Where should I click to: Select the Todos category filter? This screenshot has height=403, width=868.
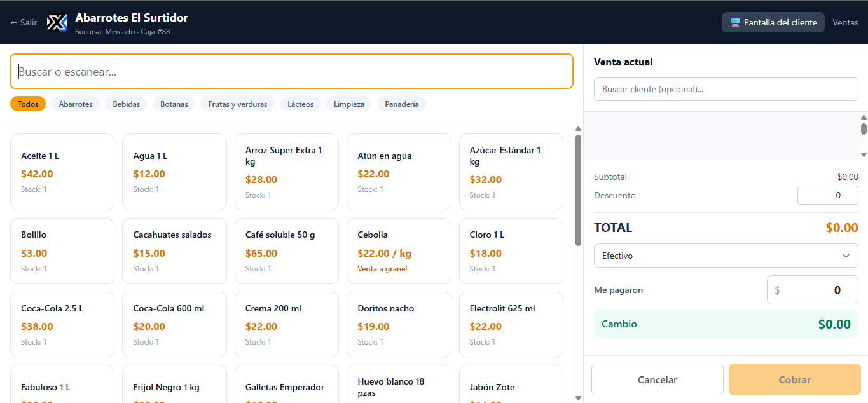[28, 104]
